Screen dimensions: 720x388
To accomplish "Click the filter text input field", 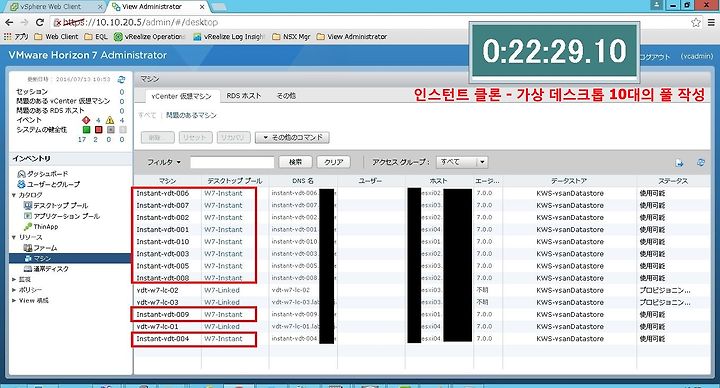I will pos(232,162).
